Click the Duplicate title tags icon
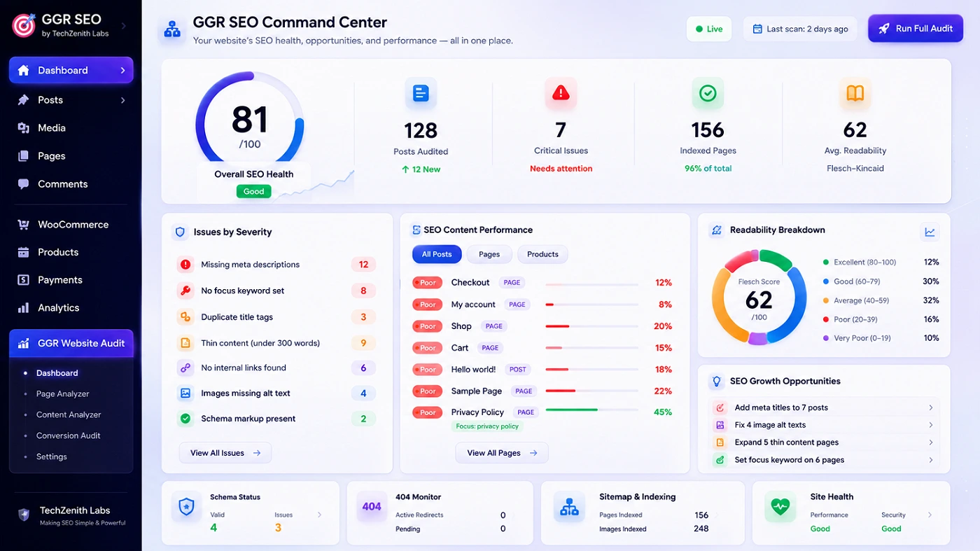This screenshot has height=551, width=980. 185,317
